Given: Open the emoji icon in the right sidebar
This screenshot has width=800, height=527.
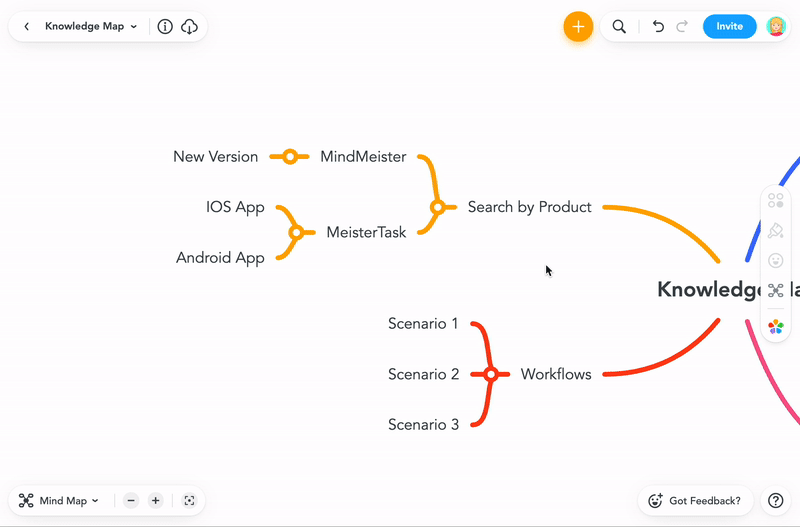Looking at the screenshot, I should pos(776,260).
